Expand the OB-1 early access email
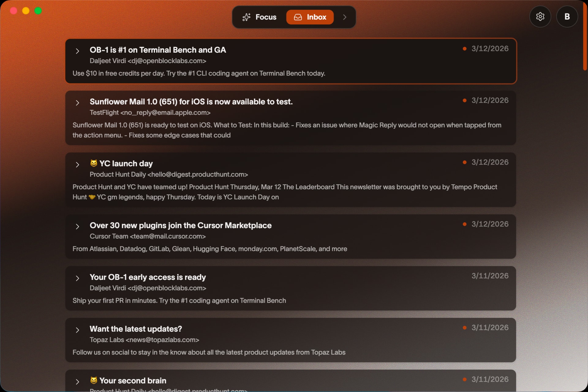The image size is (588, 392). (77, 278)
